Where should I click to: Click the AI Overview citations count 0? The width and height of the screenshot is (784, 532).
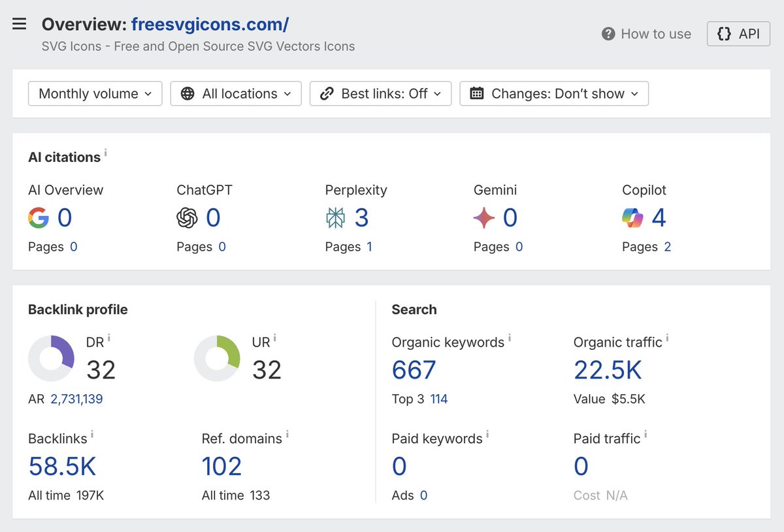coord(65,218)
